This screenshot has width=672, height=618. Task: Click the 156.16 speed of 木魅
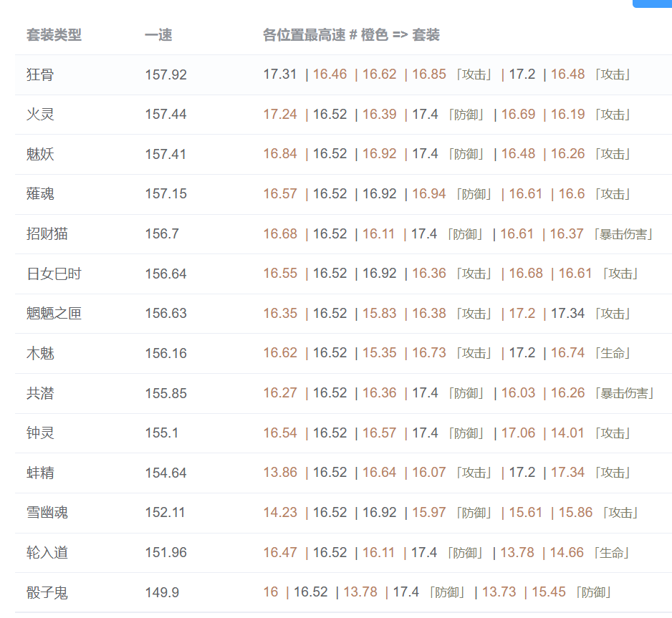coord(165,353)
